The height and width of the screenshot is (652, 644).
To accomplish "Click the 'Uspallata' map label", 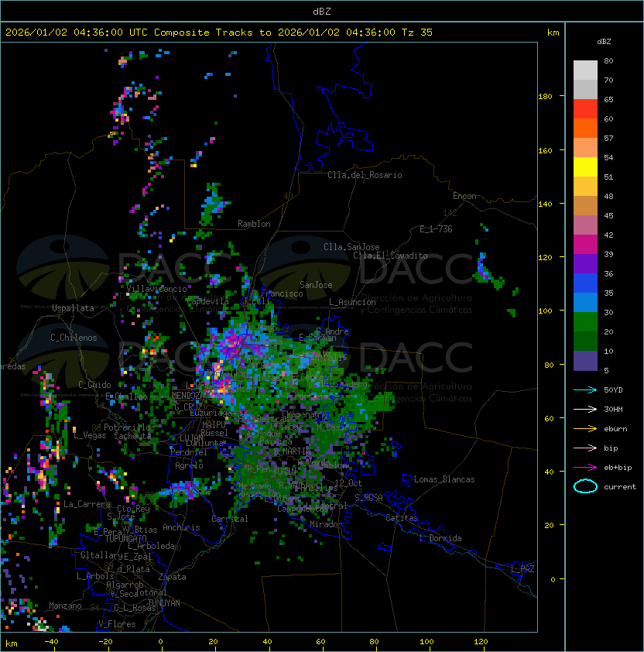I will [x=74, y=308].
